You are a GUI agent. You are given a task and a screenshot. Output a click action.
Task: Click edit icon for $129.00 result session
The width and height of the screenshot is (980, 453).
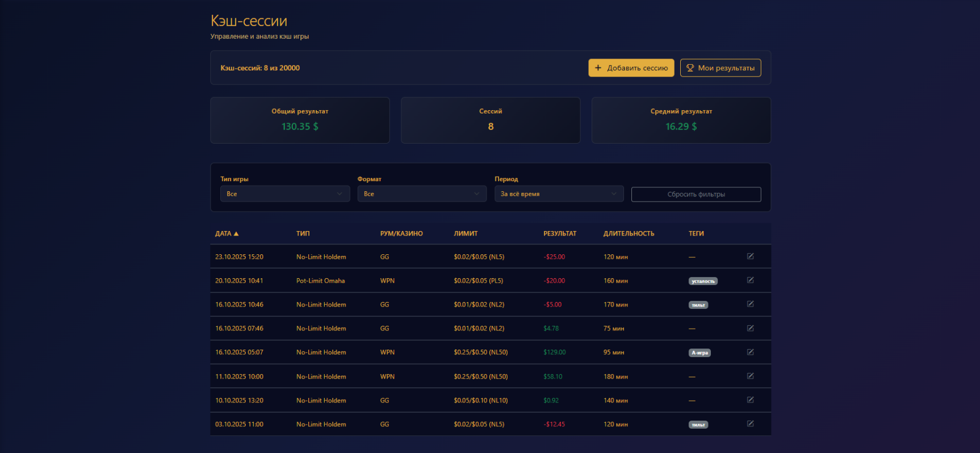pos(750,352)
